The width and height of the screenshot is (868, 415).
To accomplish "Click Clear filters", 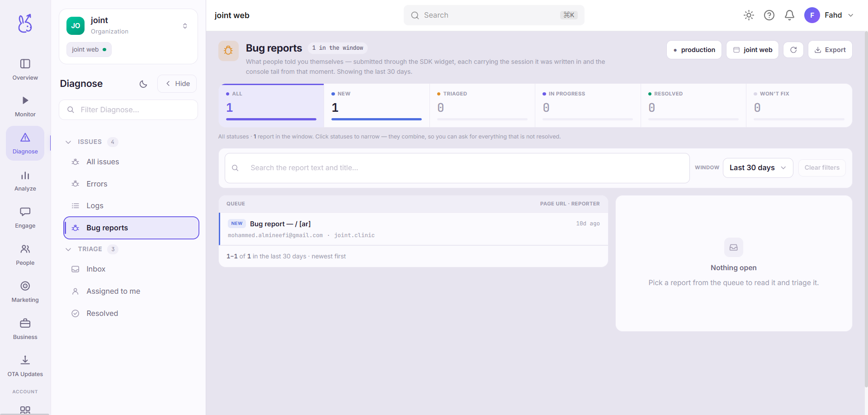I will click(822, 168).
